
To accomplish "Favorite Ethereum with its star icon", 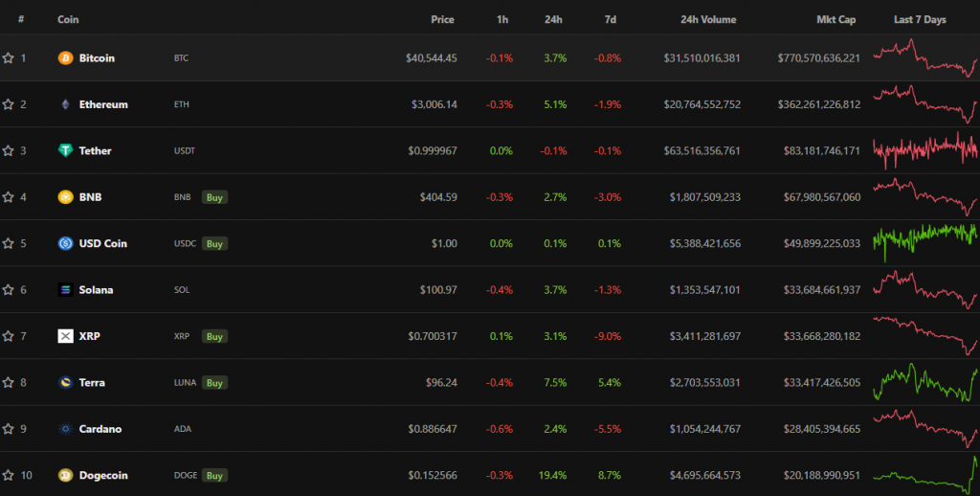I will pyautogui.click(x=8, y=104).
